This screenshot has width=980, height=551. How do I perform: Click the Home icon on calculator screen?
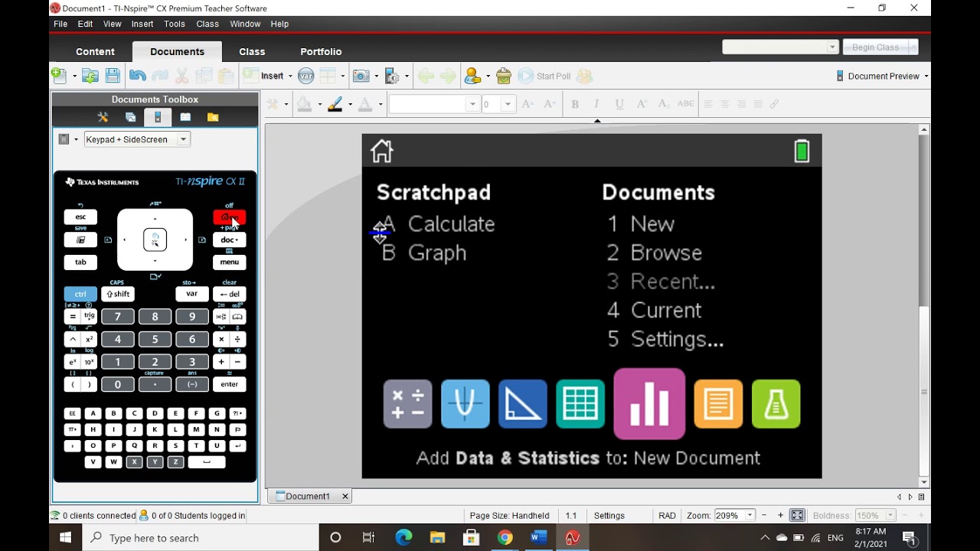(381, 151)
